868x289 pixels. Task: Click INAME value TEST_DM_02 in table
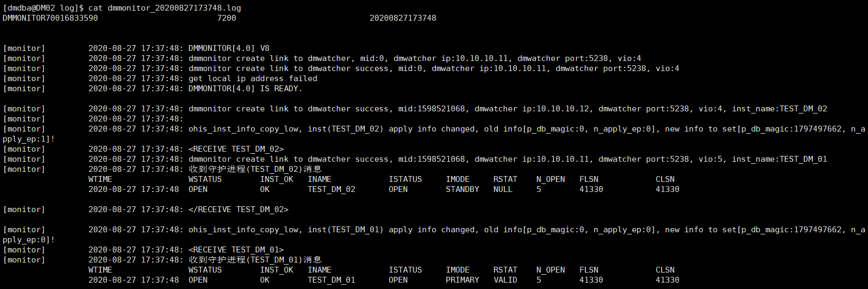pyautogui.click(x=332, y=189)
